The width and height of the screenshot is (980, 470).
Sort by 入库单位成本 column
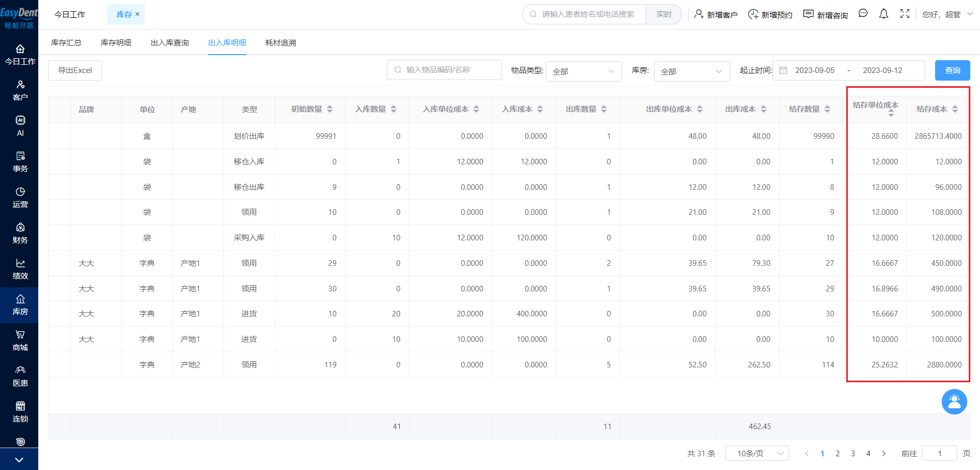476,109
